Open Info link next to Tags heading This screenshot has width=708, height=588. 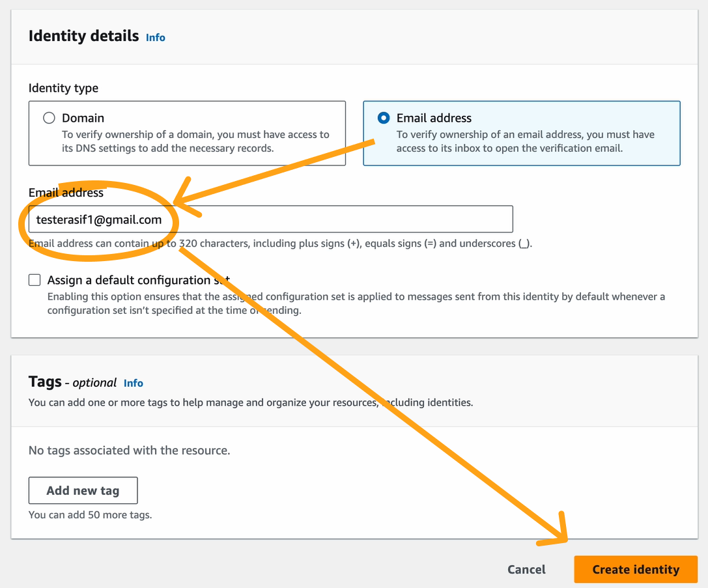134,384
